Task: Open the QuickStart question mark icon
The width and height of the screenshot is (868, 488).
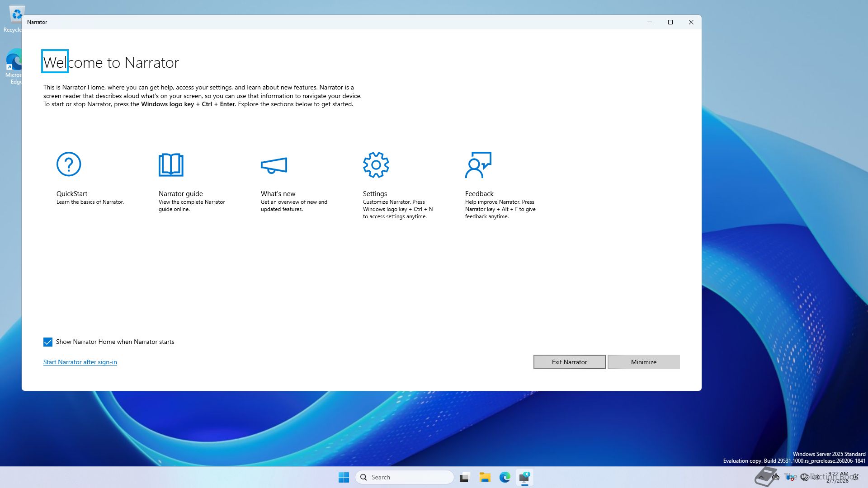Action: [69, 164]
